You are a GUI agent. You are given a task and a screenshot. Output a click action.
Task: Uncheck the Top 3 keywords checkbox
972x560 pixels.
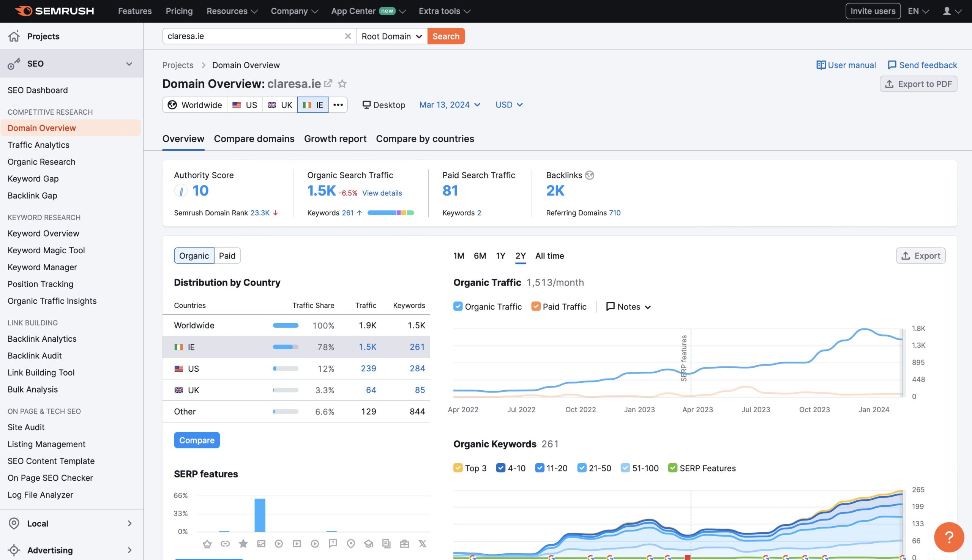pos(458,468)
